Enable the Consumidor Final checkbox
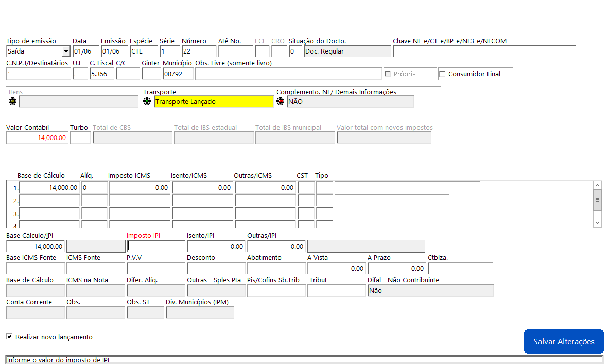The image size is (610, 364). click(x=442, y=74)
